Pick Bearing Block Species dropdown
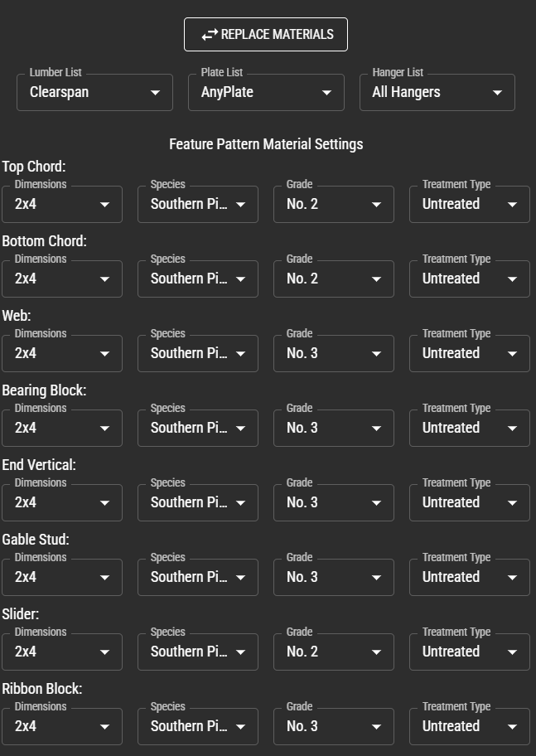Screen dimensions: 536x756 click(x=198, y=428)
